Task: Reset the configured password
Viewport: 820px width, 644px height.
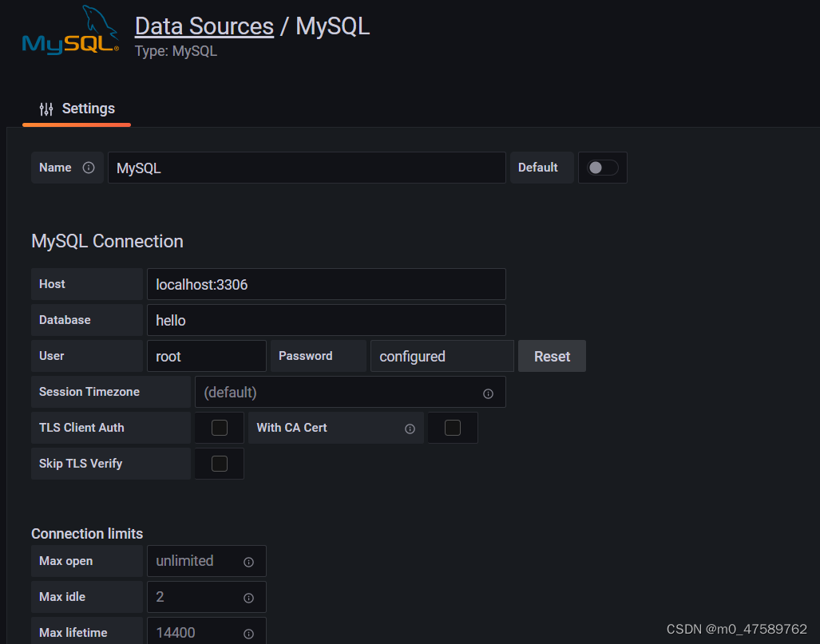Action: tap(553, 356)
